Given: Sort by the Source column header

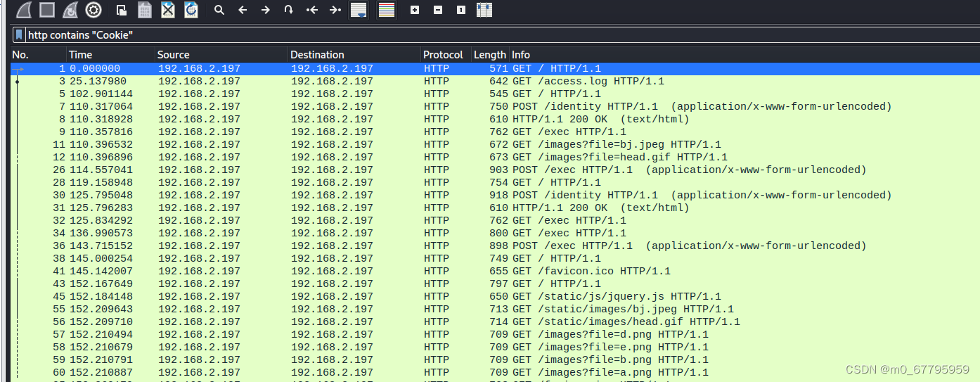Looking at the screenshot, I should coord(221,55).
